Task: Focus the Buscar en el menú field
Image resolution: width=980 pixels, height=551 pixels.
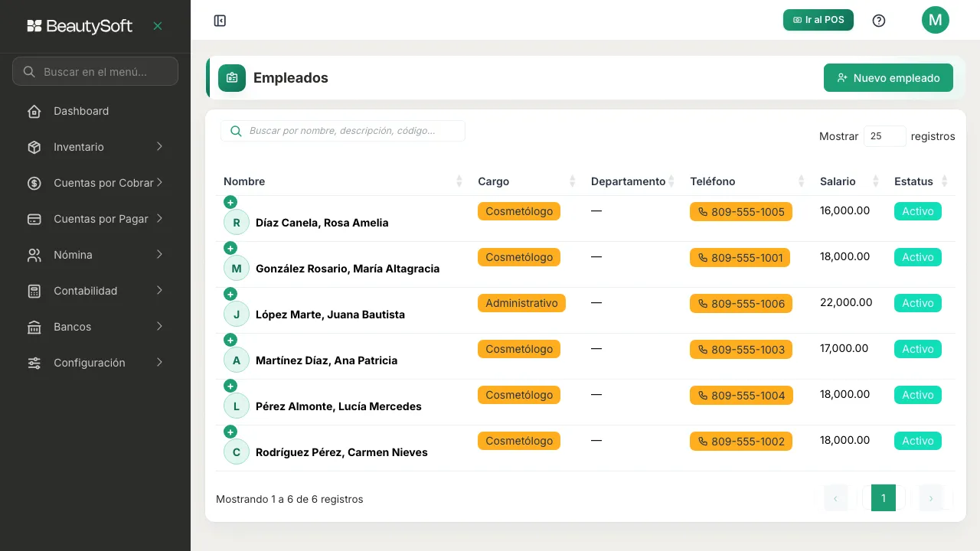Action: [x=95, y=71]
